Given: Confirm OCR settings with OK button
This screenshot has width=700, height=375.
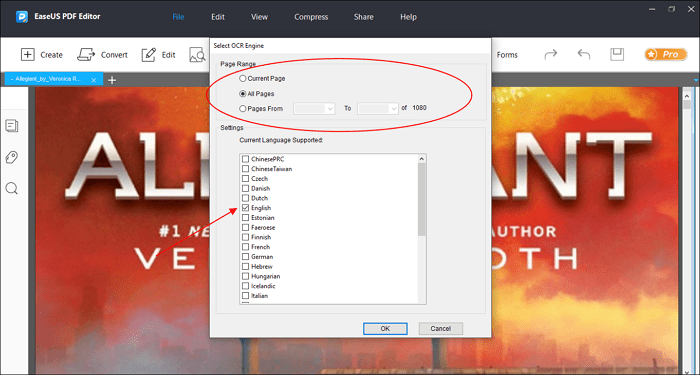Looking at the screenshot, I should [x=385, y=329].
